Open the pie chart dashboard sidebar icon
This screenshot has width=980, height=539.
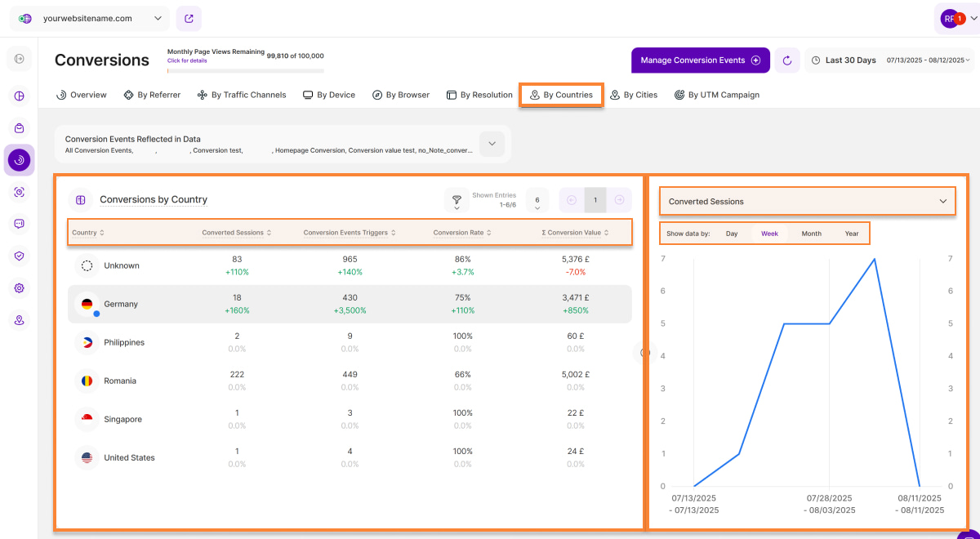click(x=20, y=96)
